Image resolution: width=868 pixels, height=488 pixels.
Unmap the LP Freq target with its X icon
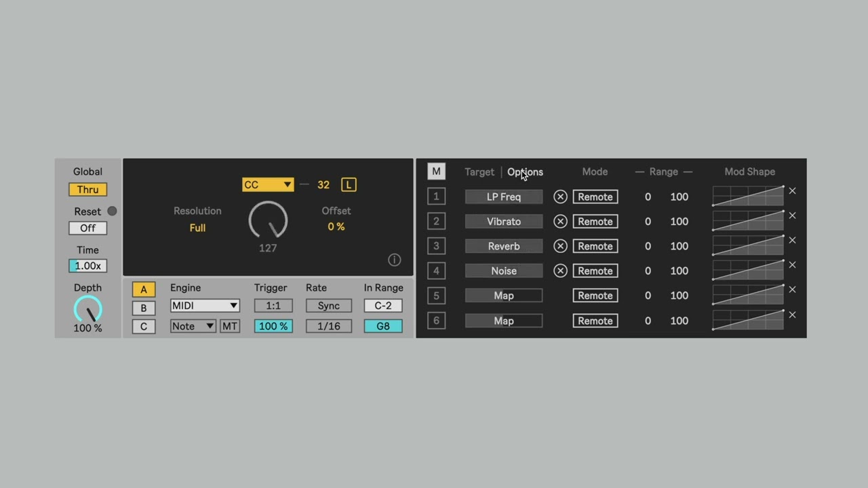pyautogui.click(x=560, y=197)
